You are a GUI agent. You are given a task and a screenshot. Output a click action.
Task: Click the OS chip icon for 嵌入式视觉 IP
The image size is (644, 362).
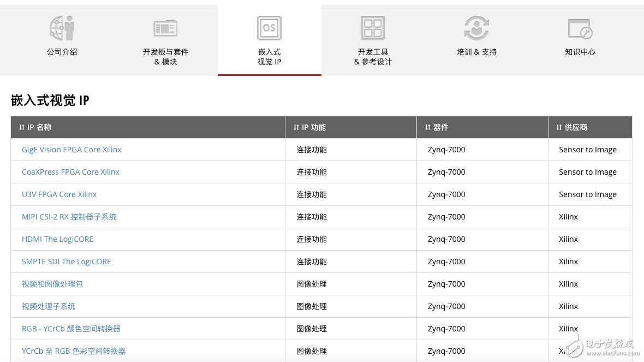(269, 28)
